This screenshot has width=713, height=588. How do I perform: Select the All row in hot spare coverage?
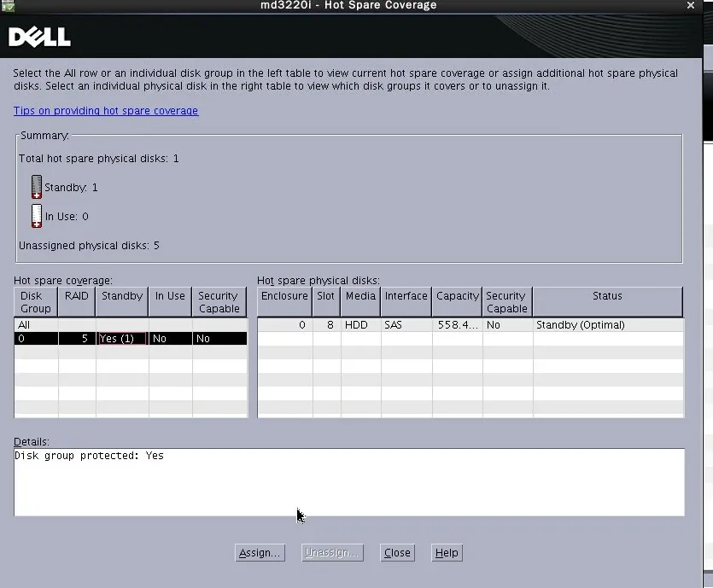pyautogui.click(x=131, y=325)
